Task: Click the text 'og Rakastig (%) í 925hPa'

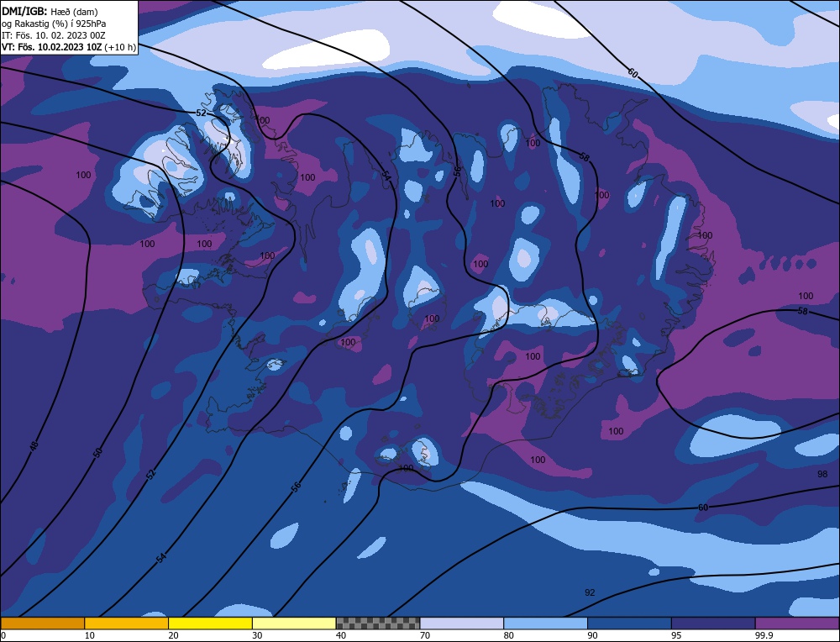Action: tap(54, 24)
